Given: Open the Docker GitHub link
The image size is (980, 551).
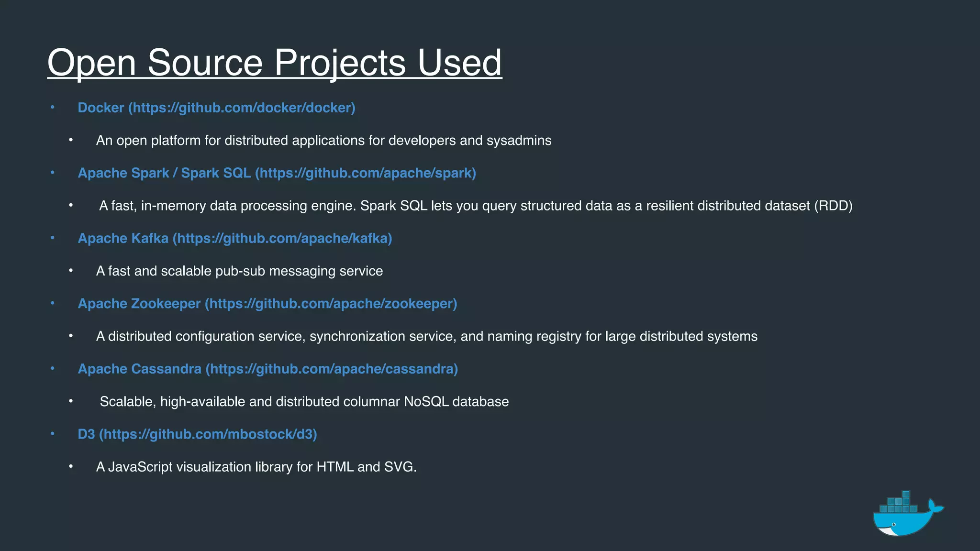Looking at the screenshot, I should 216,108.
